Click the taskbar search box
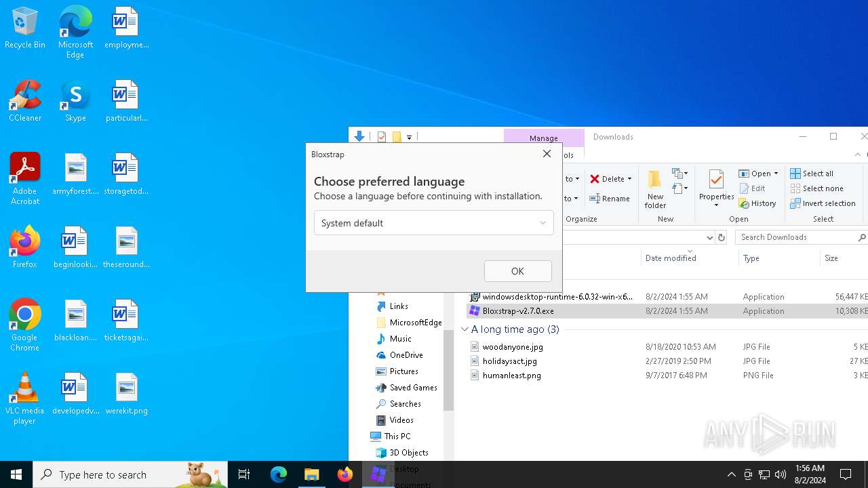868x488 pixels. pyautogui.click(x=130, y=474)
